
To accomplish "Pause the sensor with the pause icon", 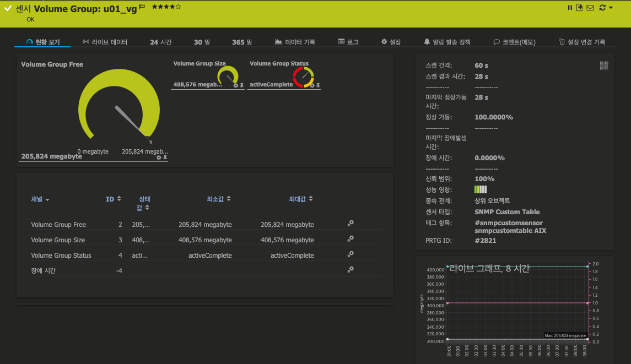I will click(x=570, y=8).
